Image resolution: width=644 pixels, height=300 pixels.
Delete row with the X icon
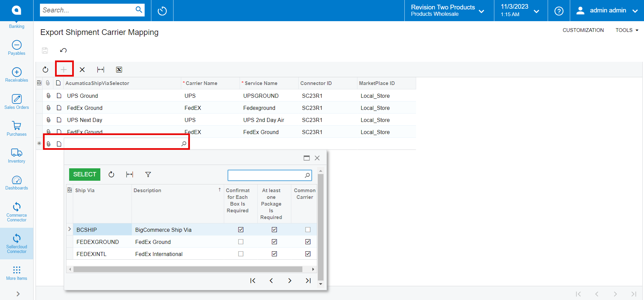pyautogui.click(x=82, y=70)
